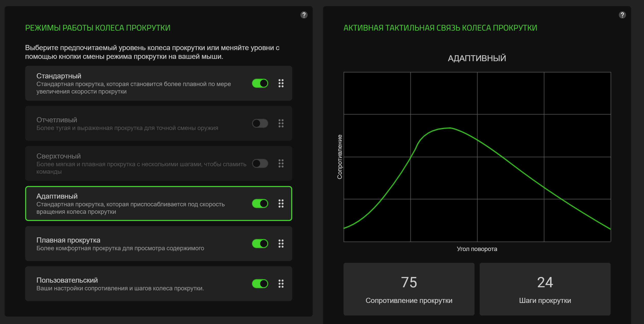644x324 pixels.
Task: Click the drag handle of Отчетливый mode
Action: point(281,123)
